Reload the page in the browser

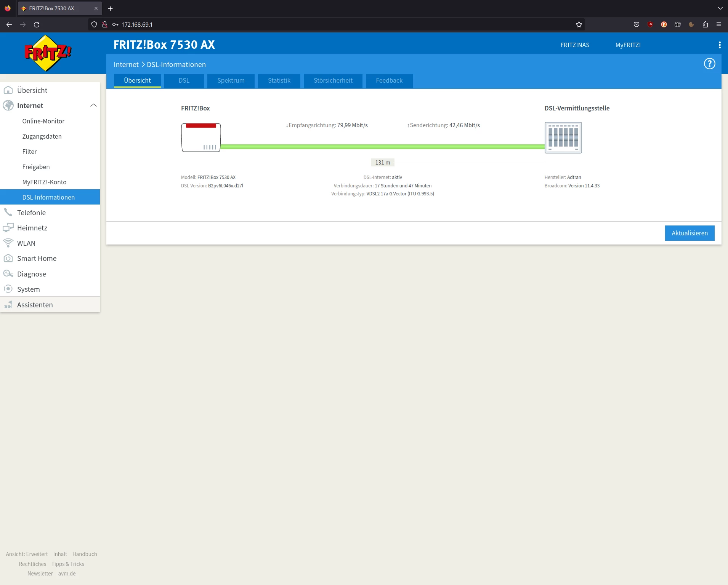(x=37, y=24)
